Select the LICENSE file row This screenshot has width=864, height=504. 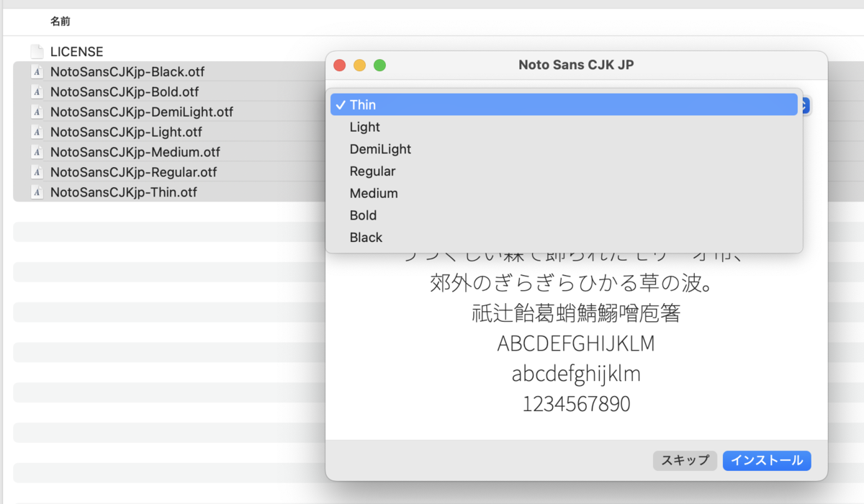click(x=168, y=52)
